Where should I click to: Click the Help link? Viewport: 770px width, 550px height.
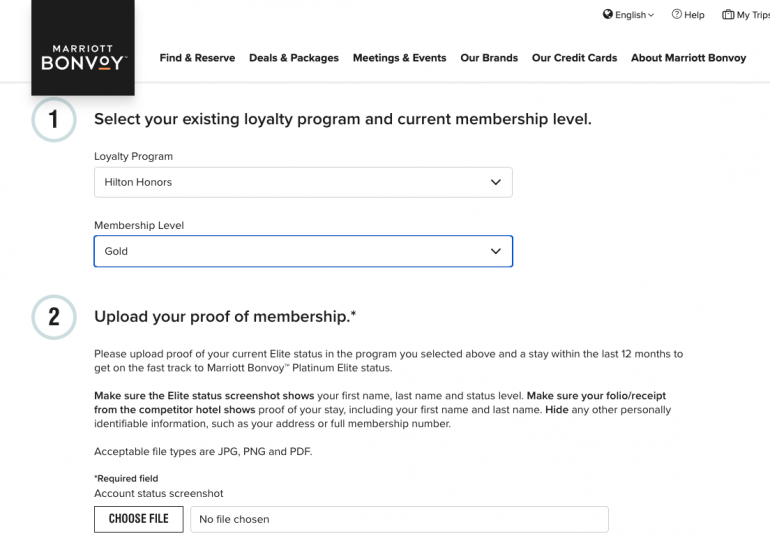[694, 15]
